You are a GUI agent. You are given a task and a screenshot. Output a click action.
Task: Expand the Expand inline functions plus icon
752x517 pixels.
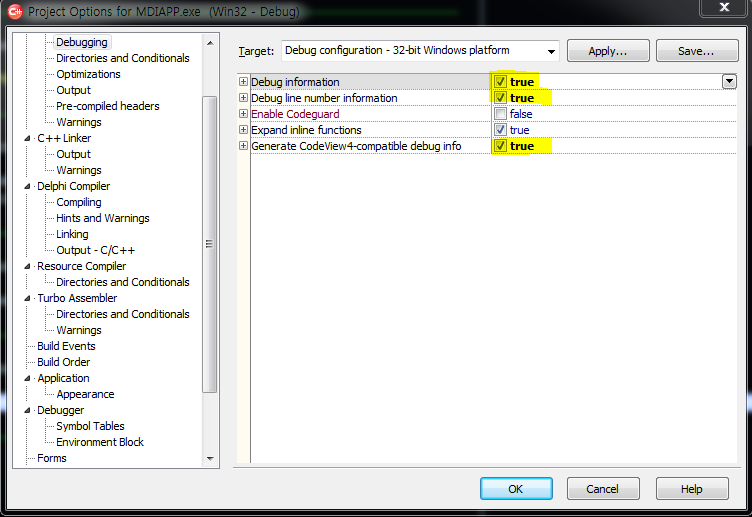(243, 130)
